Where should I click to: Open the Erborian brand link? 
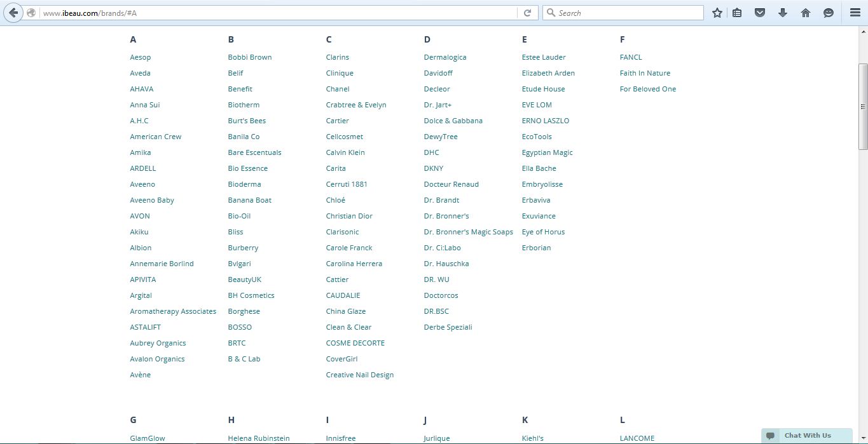point(537,248)
